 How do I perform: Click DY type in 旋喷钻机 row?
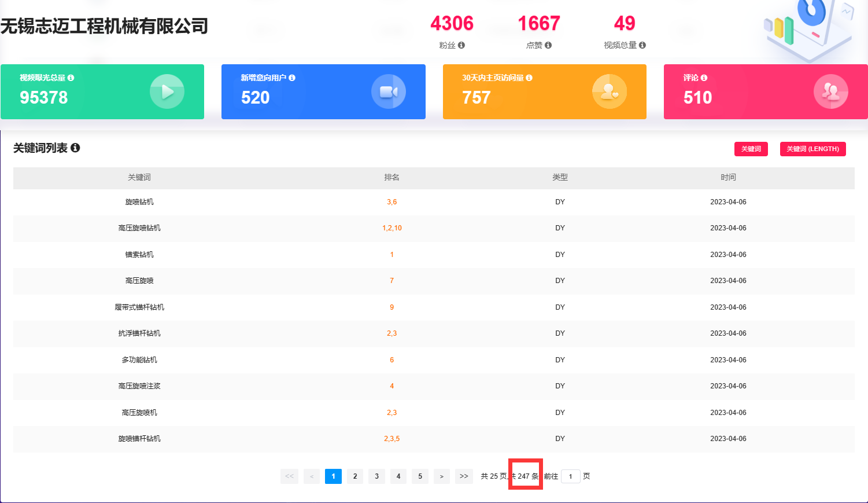tap(560, 202)
